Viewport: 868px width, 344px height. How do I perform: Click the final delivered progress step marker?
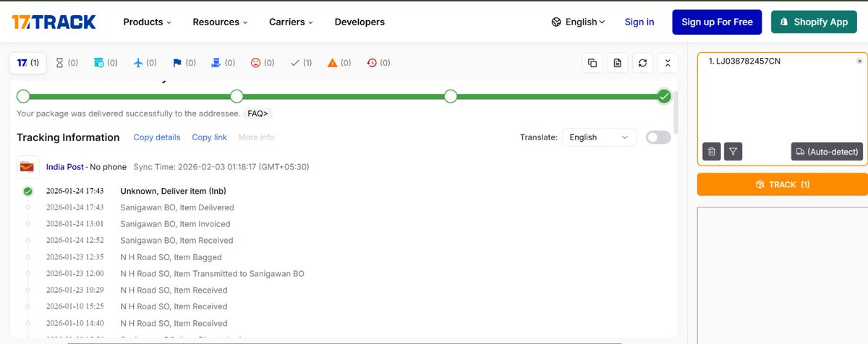point(664,96)
